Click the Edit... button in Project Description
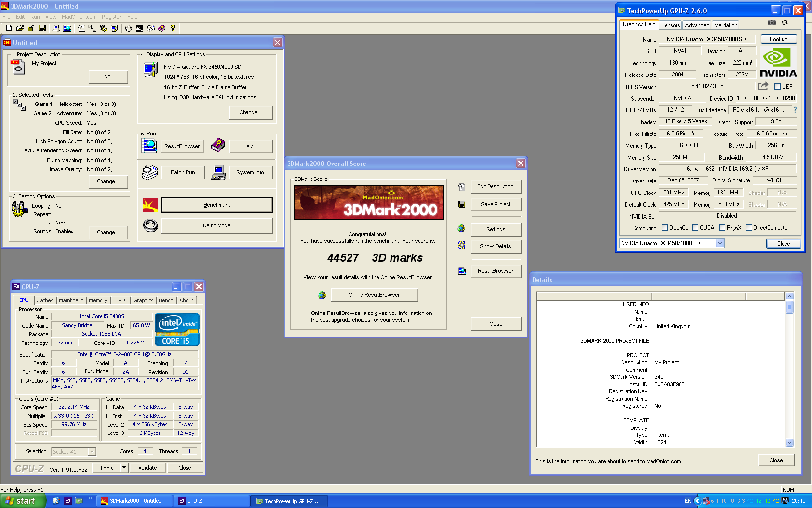The width and height of the screenshot is (812, 508). [x=108, y=76]
